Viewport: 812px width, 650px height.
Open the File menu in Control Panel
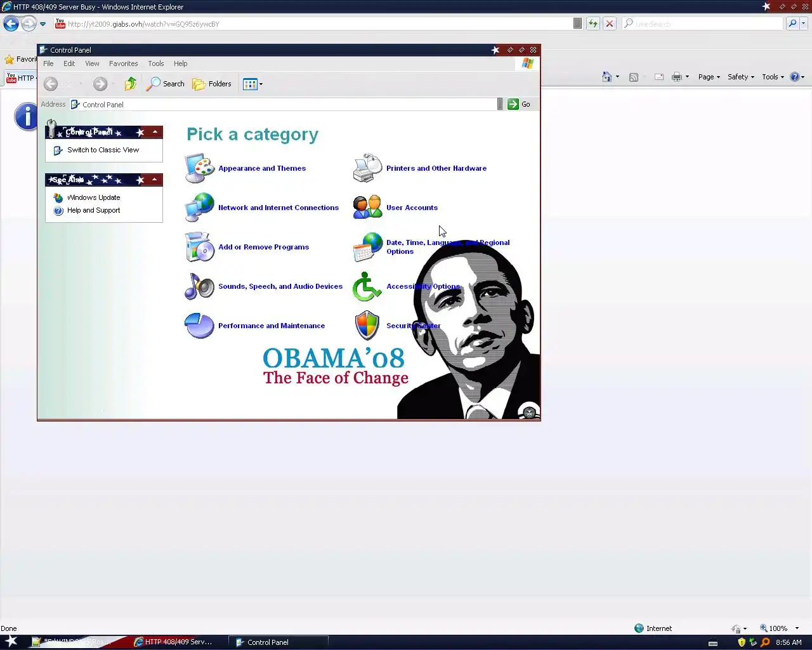48,63
